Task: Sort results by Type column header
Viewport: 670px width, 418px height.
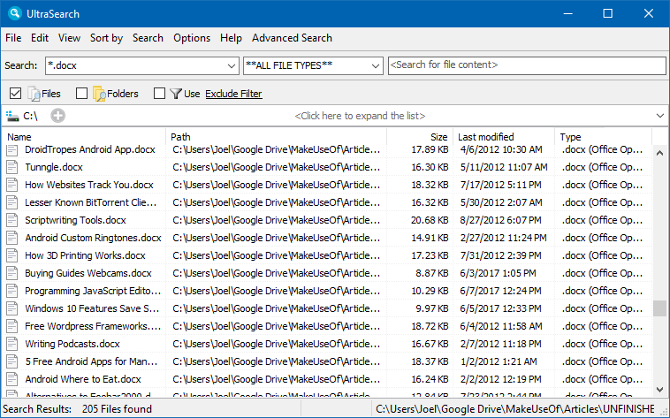Action: 603,137
